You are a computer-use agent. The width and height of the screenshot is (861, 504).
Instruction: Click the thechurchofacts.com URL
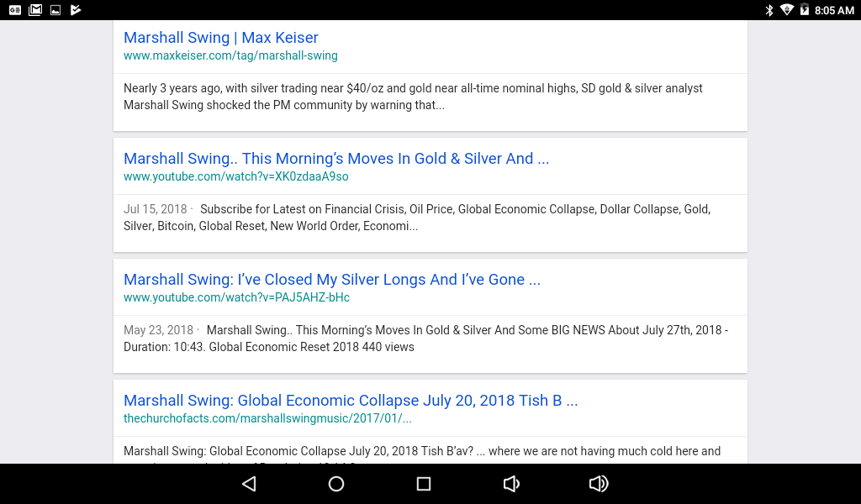[267, 418]
